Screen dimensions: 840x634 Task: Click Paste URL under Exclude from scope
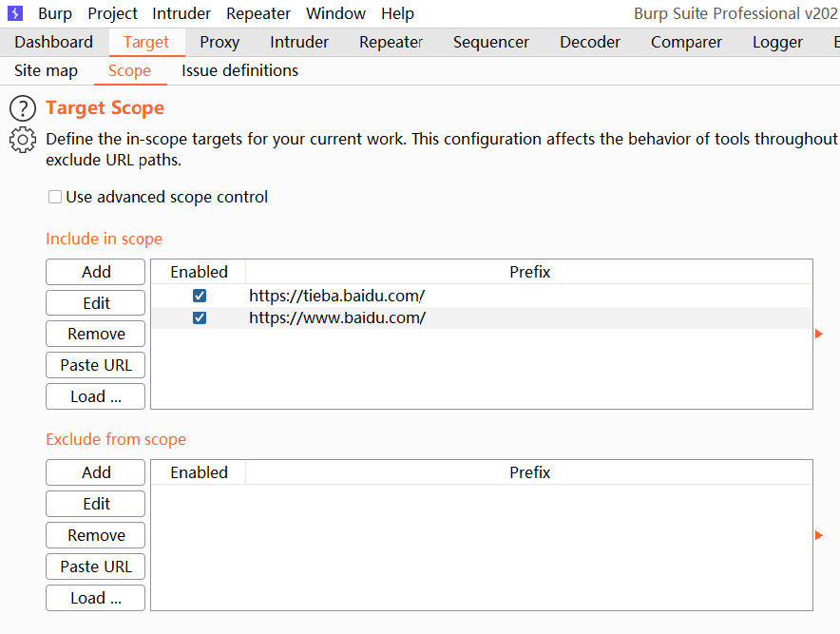click(95, 567)
